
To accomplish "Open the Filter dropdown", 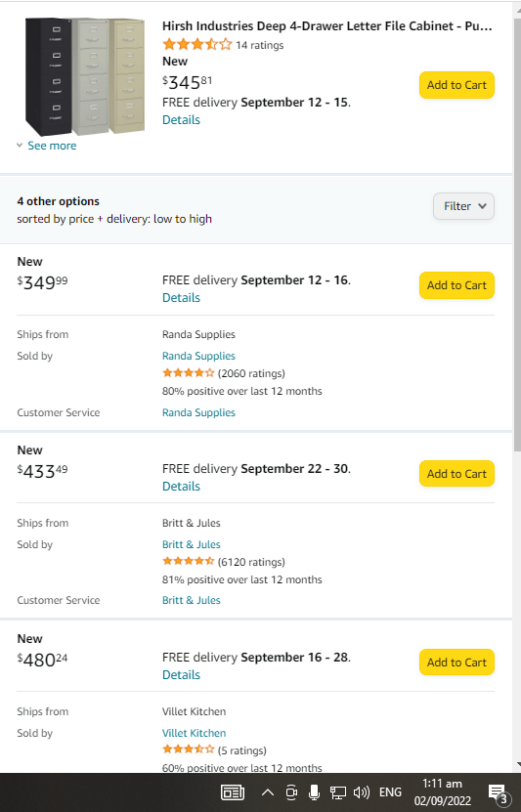I will (463, 206).
